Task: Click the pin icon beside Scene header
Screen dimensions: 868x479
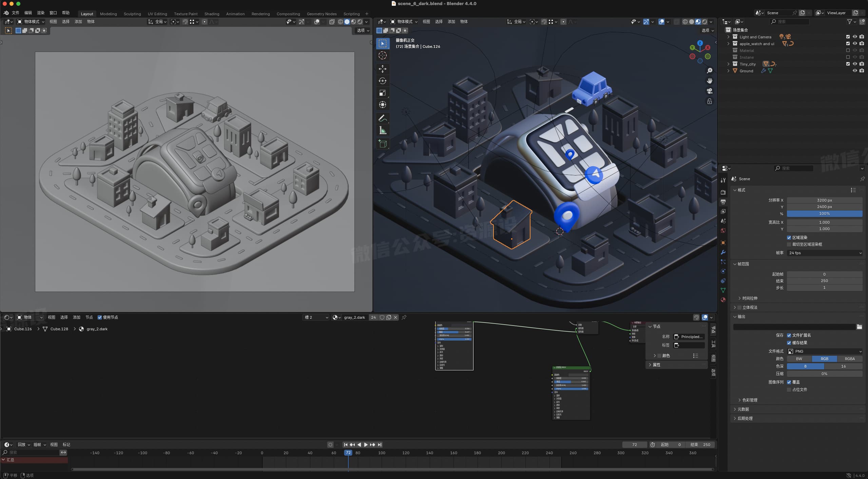Action: tap(862, 179)
